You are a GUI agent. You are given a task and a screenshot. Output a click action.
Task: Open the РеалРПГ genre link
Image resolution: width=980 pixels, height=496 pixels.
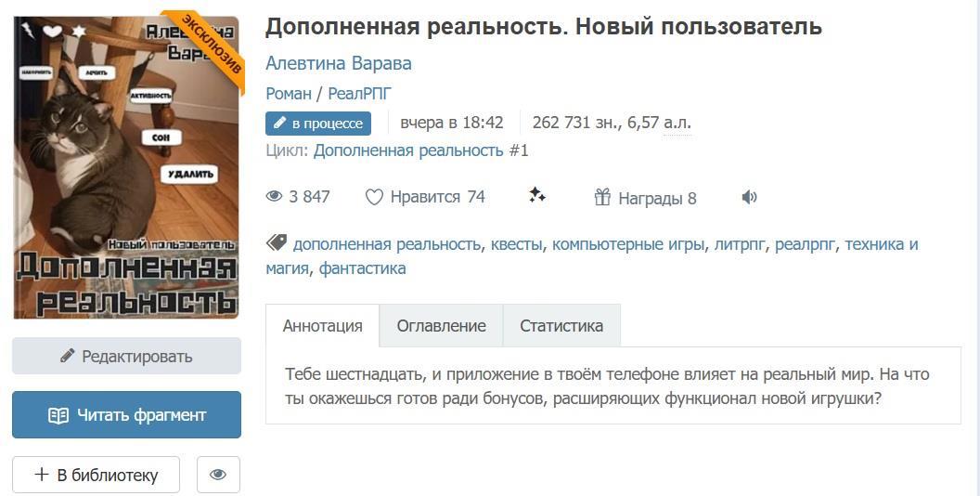360,93
